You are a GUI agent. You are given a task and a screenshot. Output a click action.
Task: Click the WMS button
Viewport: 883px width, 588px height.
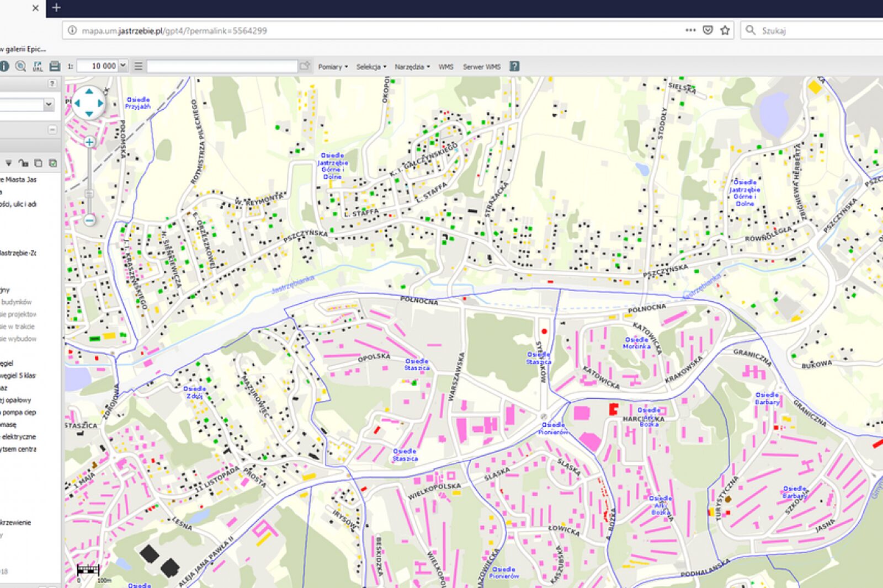446,67
